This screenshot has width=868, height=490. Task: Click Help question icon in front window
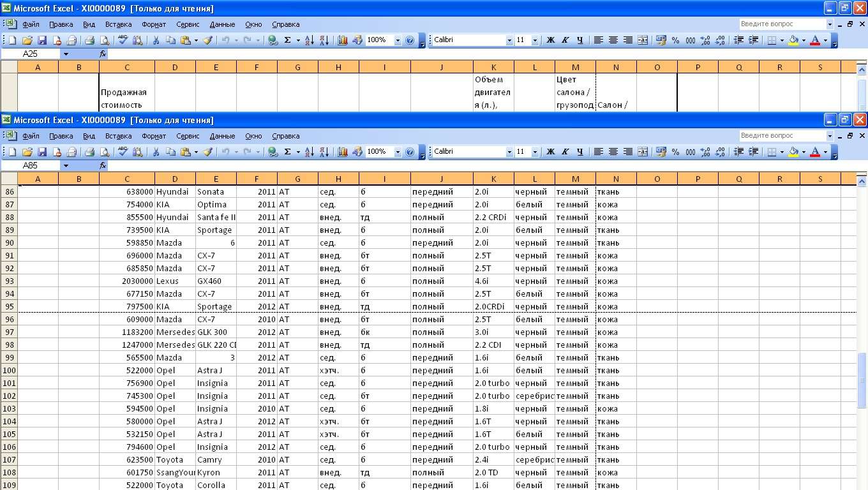click(x=410, y=152)
